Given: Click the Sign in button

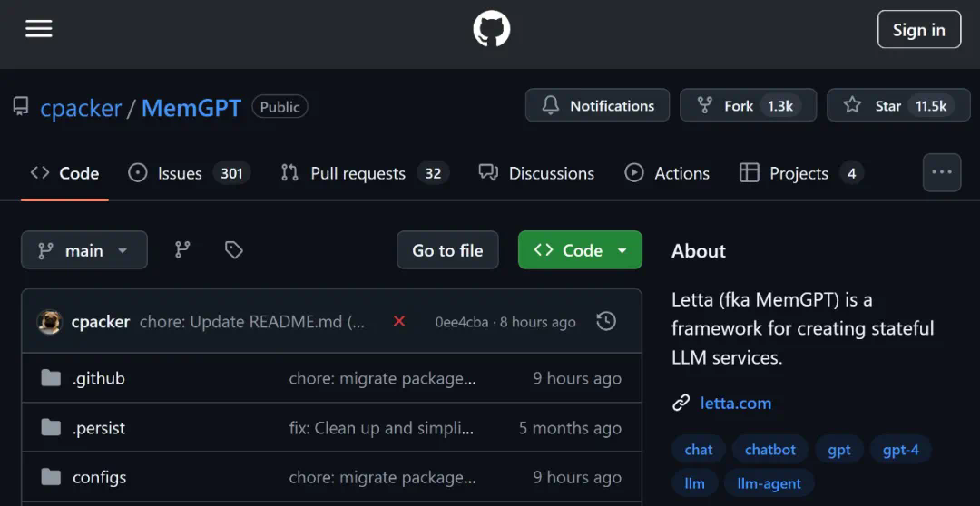Looking at the screenshot, I should point(918,30).
